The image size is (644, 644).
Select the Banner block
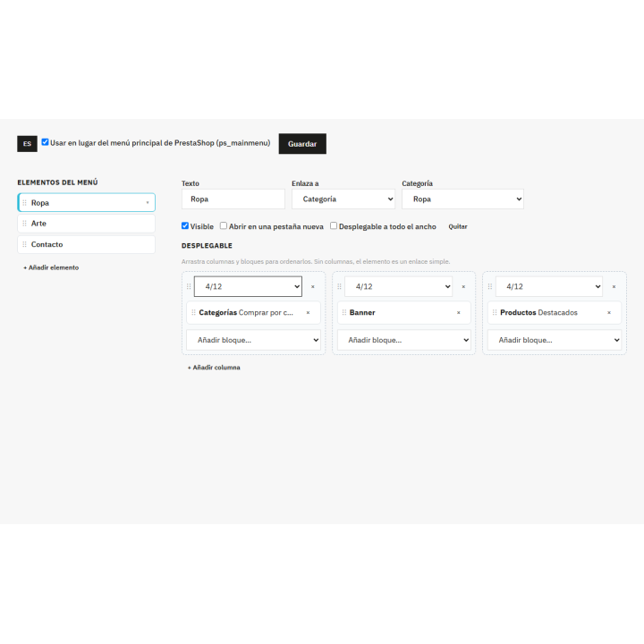(x=404, y=312)
